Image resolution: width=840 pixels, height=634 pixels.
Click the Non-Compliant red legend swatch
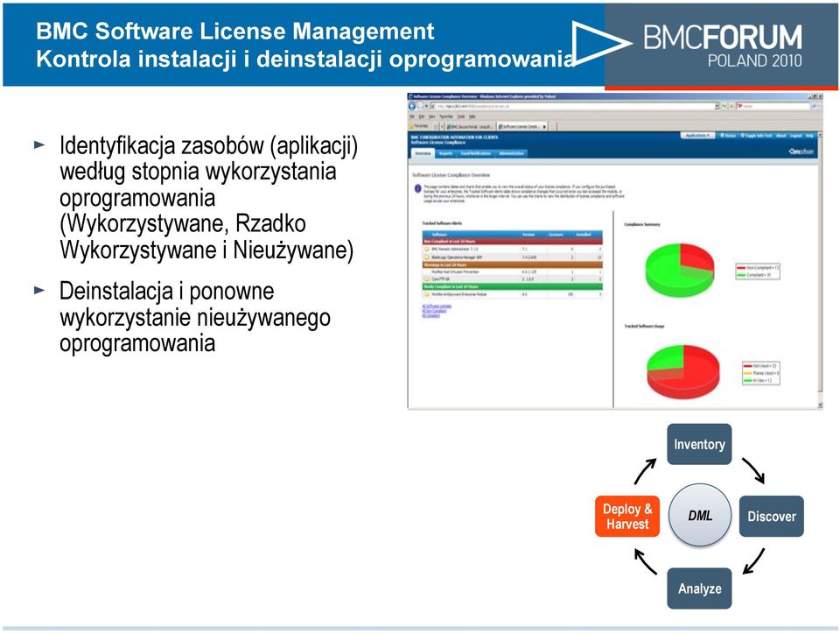(x=741, y=267)
